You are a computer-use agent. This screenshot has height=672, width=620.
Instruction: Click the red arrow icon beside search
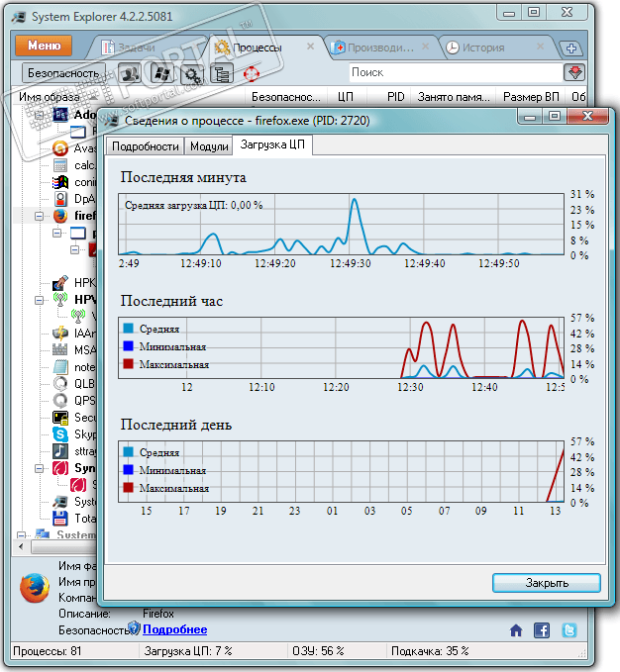tap(574, 72)
